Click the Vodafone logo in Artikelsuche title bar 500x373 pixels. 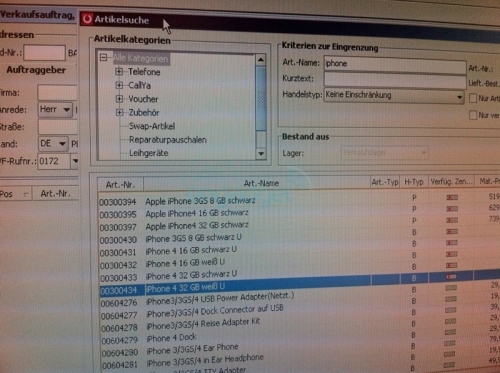[x=87, y=19]
